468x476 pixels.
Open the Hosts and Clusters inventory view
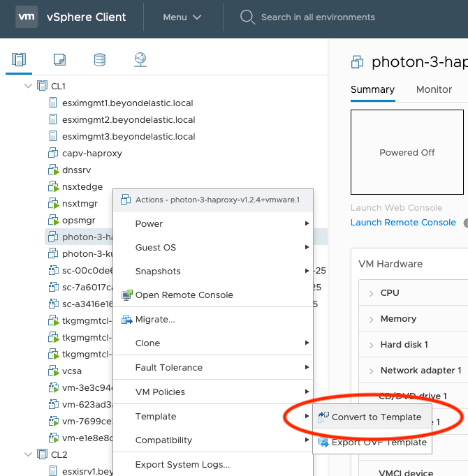(x=19, y=60)
